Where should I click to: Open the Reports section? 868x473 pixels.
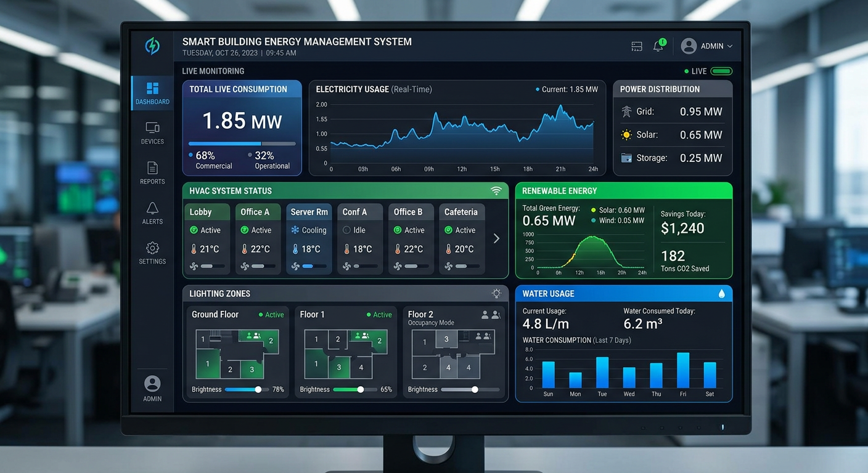tap(152, 173)
